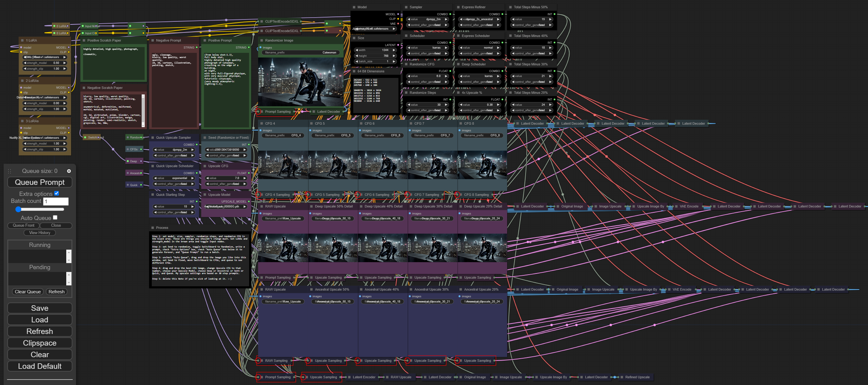Enable the Auto Queue checkbox
Viewport: 868px width, 385px height.
pos(55,218)
